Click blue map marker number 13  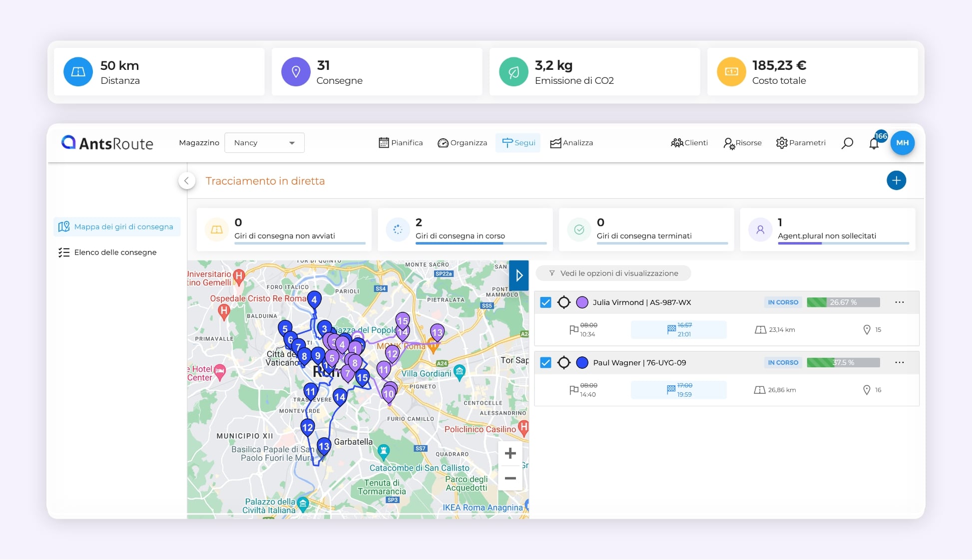(324, 446)
